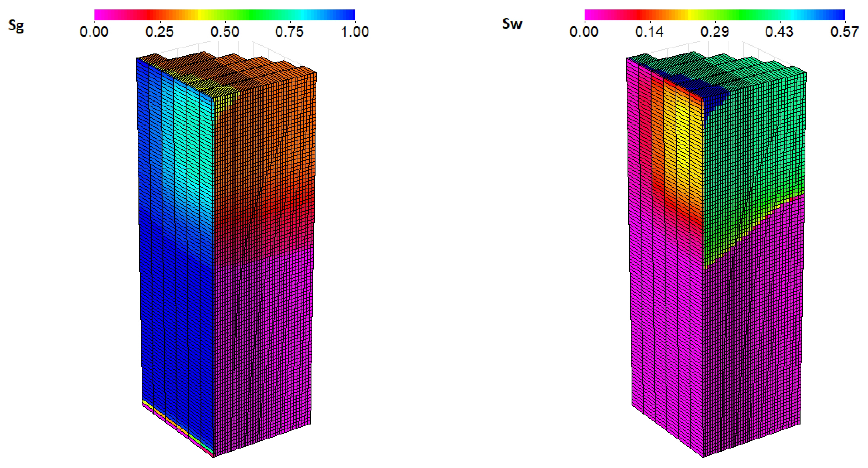Click the 0.50 tick on Sg scale
Screen dimensions: 868x468
(x=224, y=32)
